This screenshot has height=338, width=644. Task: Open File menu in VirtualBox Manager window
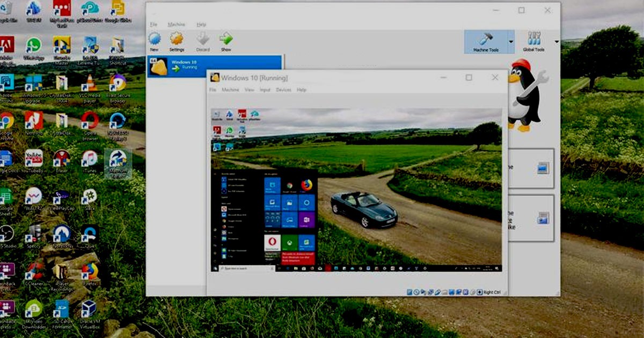click(x=153, y=24)
